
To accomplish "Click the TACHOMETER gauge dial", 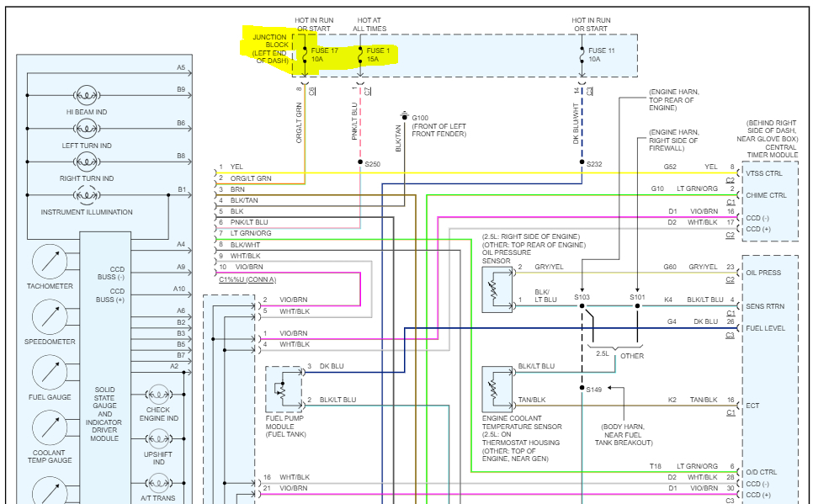I will (50, 262).
